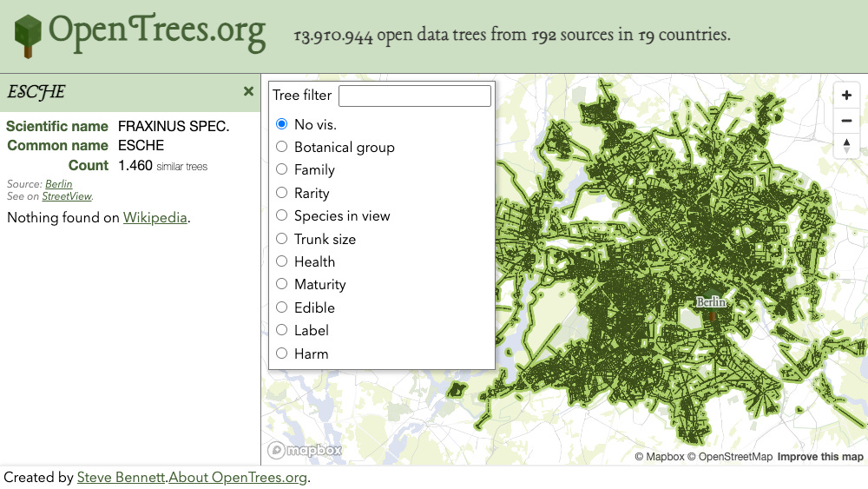
Task: Select the Rarity visualization
Action: tap(282, 193)
